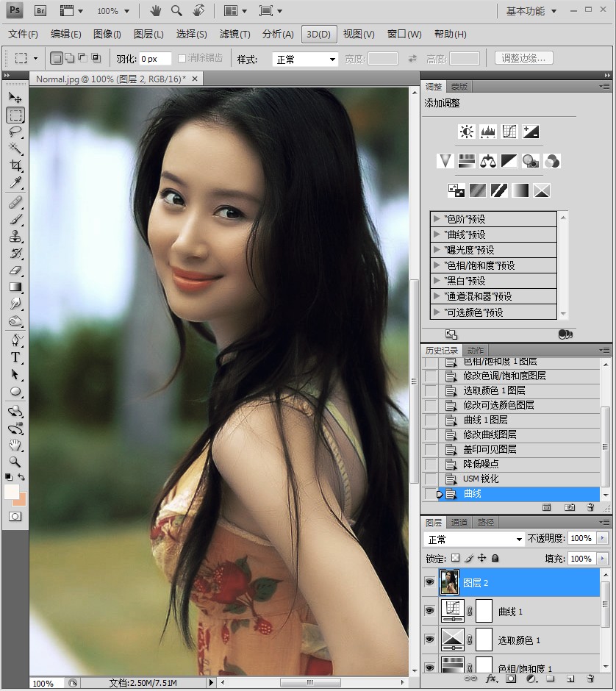Select the Clone Stamp tool
This screenshot has width=616, height=691.
point(15,236)
